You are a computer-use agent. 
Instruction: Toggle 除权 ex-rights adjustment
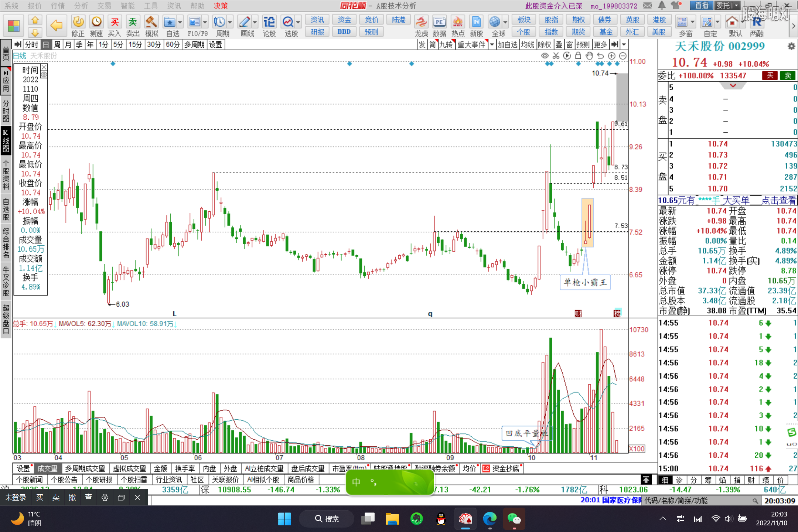tap(545, 45)
